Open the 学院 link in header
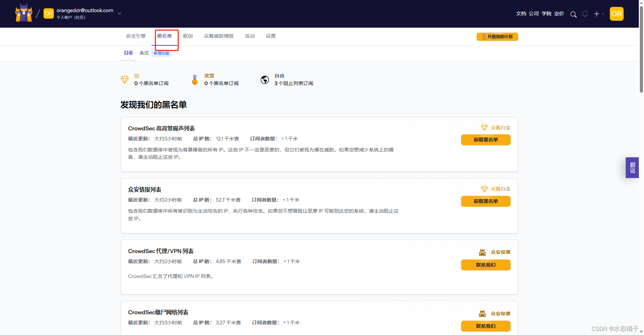Viewport: 644px width, 335px height. 547,13
